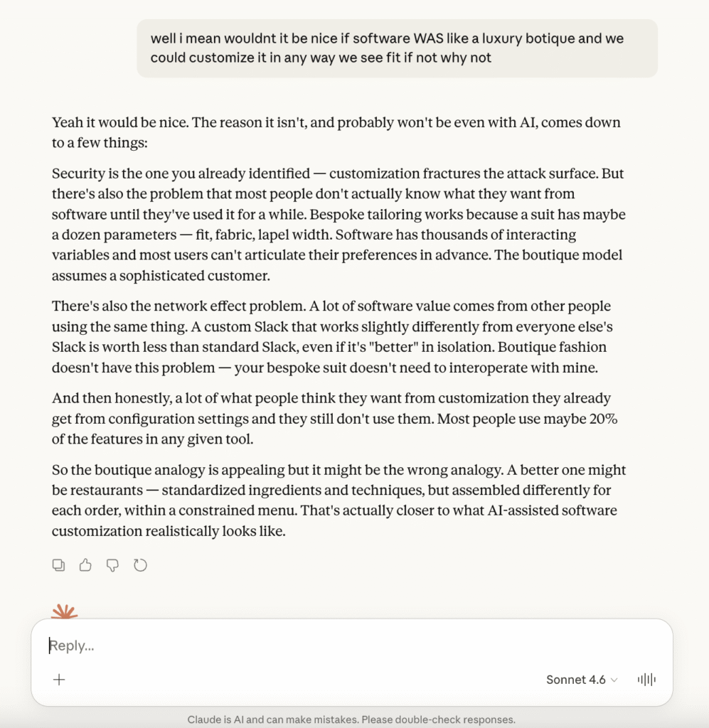Click the plus icon to add attachments
This screenshot has width=709, height=728.
(x=59, y=680)
